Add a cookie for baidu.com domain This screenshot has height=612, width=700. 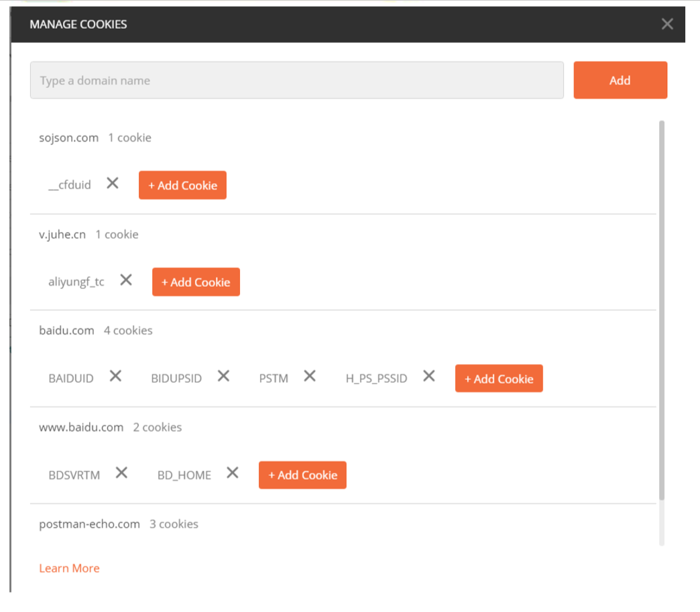point(499,379)
